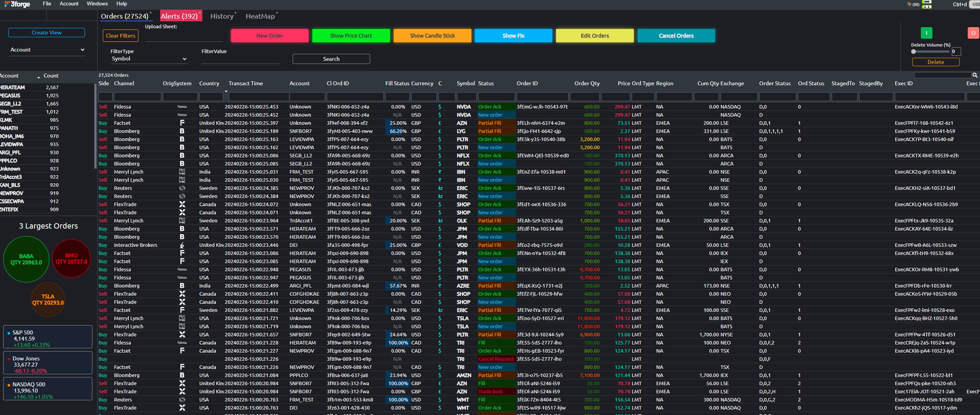
Task: Switch to the History tab
Action: tap(222, 16)
